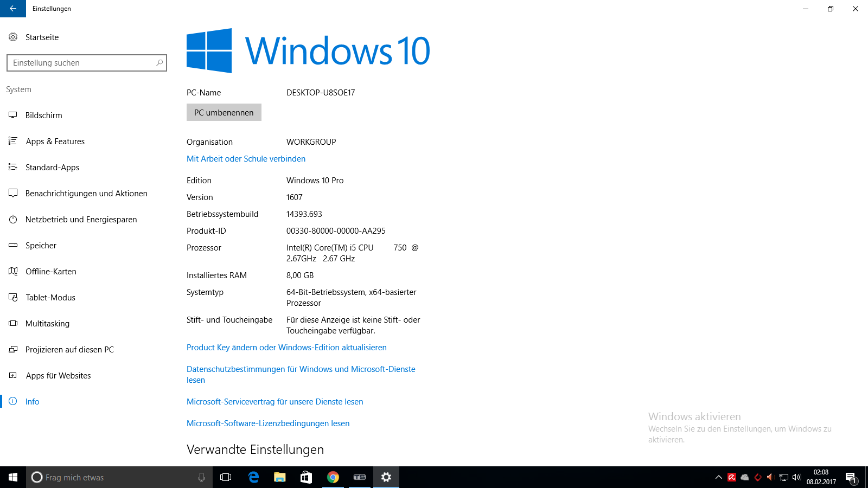Open Mit Arbeit oder Schule verbinden link

246,159
